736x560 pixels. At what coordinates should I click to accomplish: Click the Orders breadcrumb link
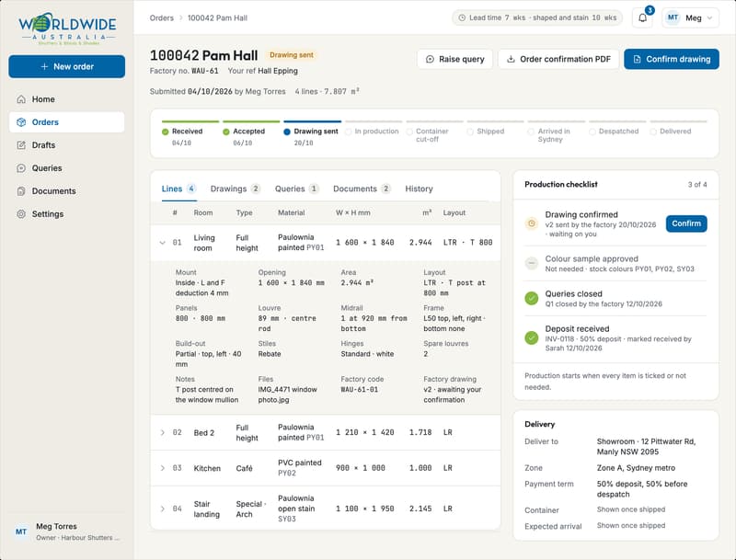[x=162, y=17]
